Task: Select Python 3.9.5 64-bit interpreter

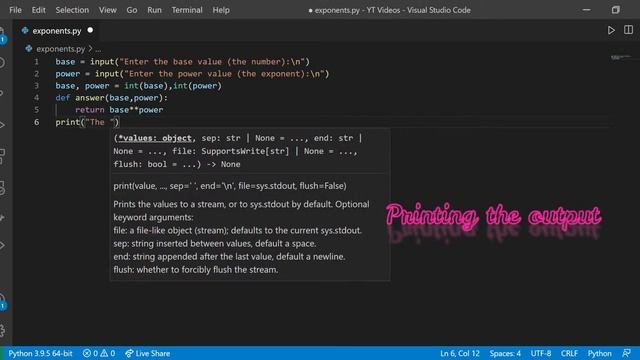Action: (40, 353)
